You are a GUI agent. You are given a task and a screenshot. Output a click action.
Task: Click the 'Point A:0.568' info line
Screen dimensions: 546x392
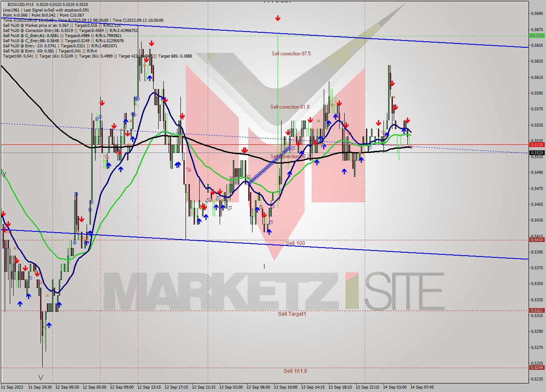click(x=44, y=15)
